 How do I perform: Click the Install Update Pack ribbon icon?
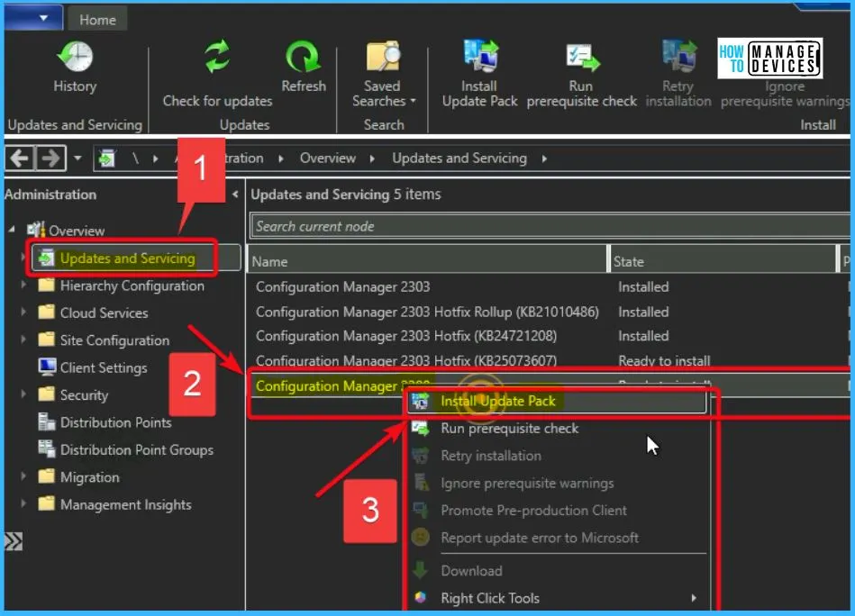pos(480,57)
